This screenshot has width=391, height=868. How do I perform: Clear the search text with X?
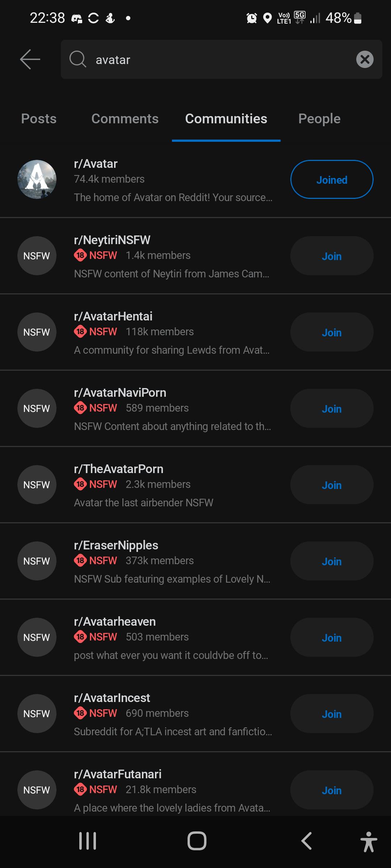pos(365,59)
